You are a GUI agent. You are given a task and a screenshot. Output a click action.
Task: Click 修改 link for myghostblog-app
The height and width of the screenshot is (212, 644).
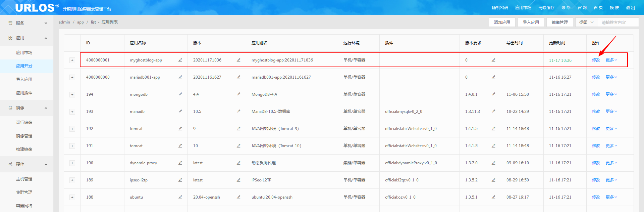(x=596, y=60)
